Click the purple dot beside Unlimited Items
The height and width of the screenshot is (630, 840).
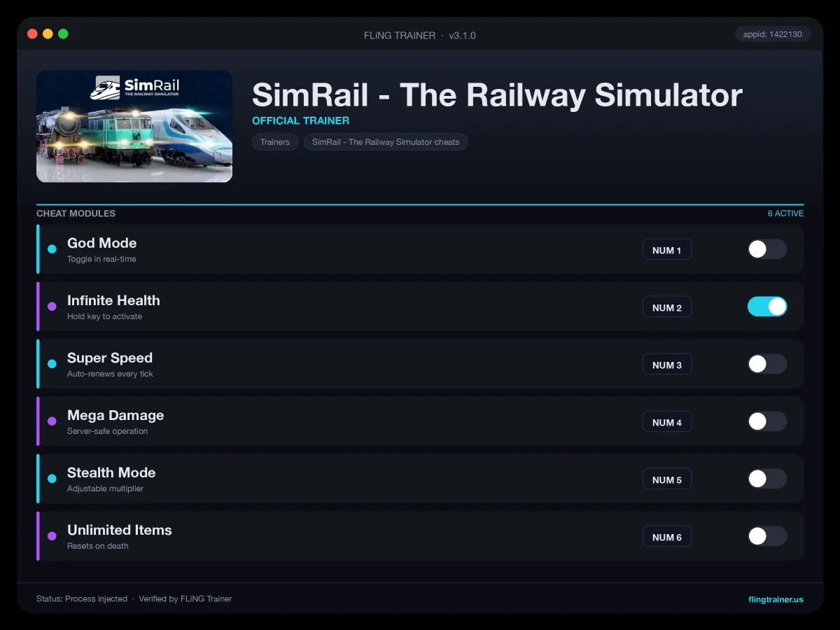(52, 536)
